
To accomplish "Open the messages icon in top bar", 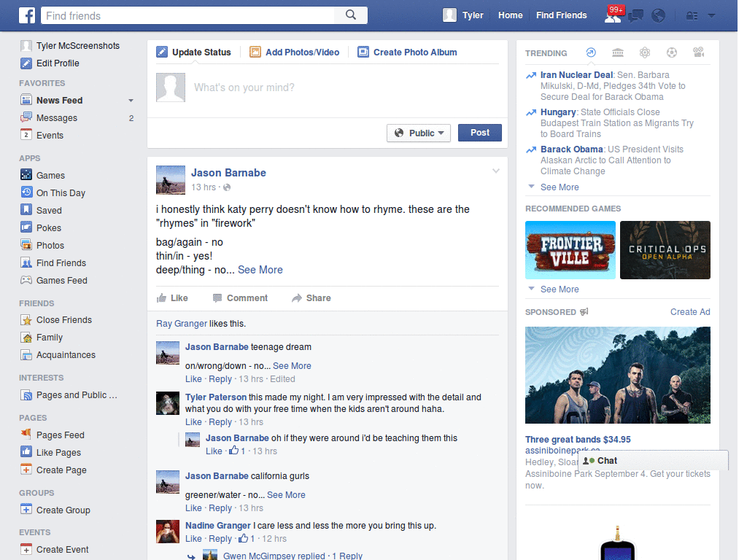I will [x=635, y=16].
